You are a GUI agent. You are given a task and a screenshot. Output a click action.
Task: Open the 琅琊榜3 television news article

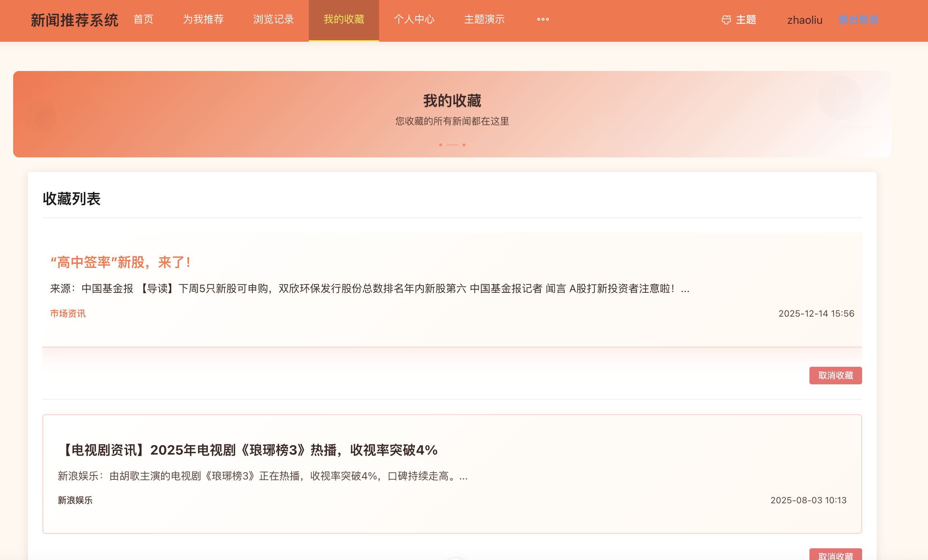[x=248, y=449]
